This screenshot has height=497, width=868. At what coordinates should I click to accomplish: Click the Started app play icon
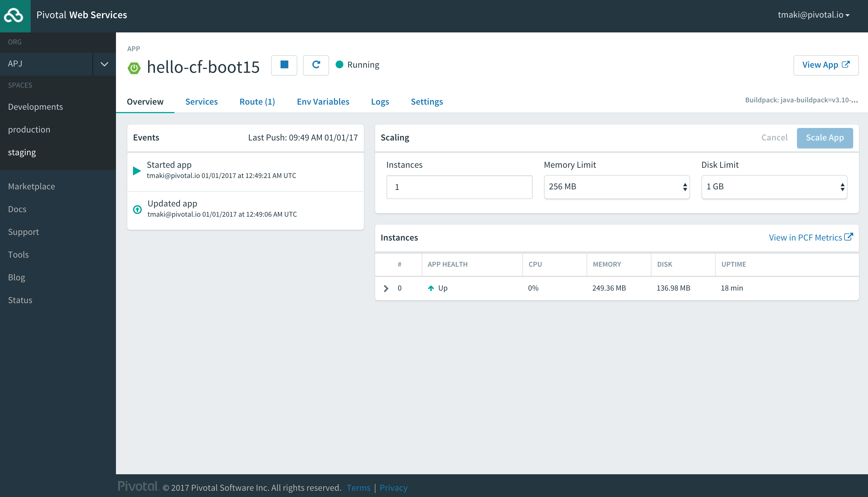tap(137, 171)
